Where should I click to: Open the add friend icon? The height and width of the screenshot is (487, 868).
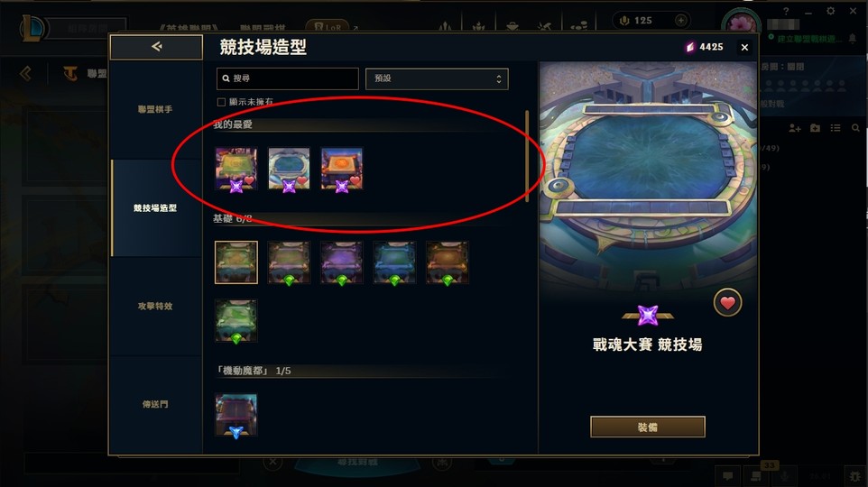(795, 128)
